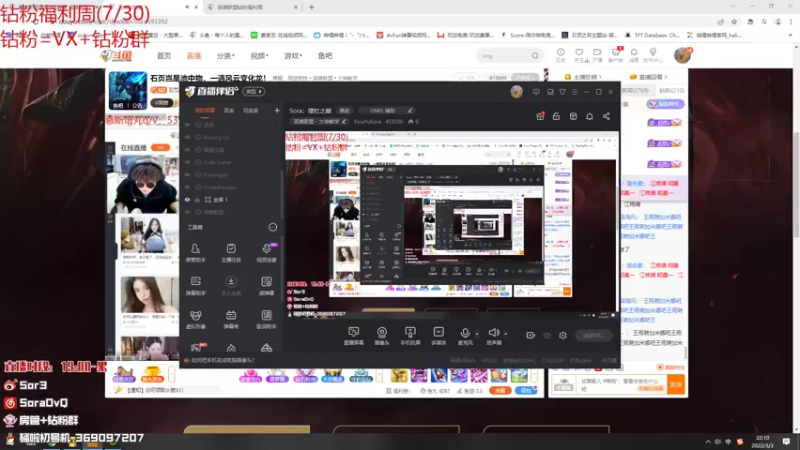
Task: Click the layout box icon beside bell
Action: click(573, 116)
